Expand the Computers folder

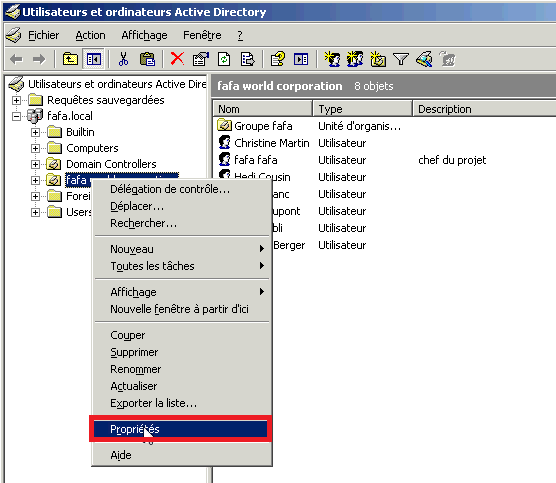35,148
